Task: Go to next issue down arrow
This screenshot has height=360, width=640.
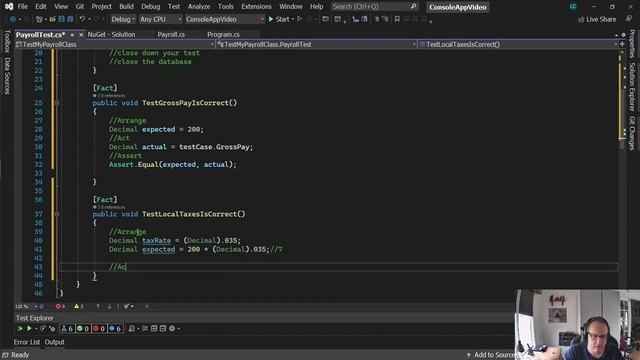Action: (x=109, y=306)
